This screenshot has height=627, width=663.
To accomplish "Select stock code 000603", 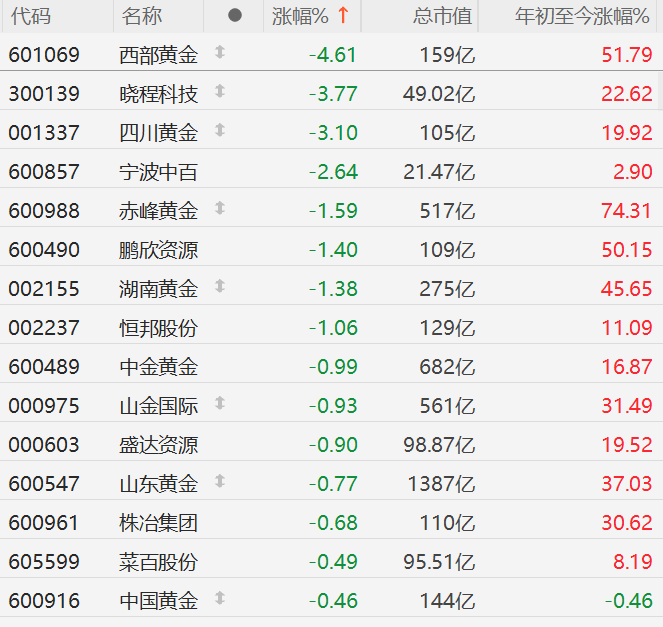I will 44,445.
